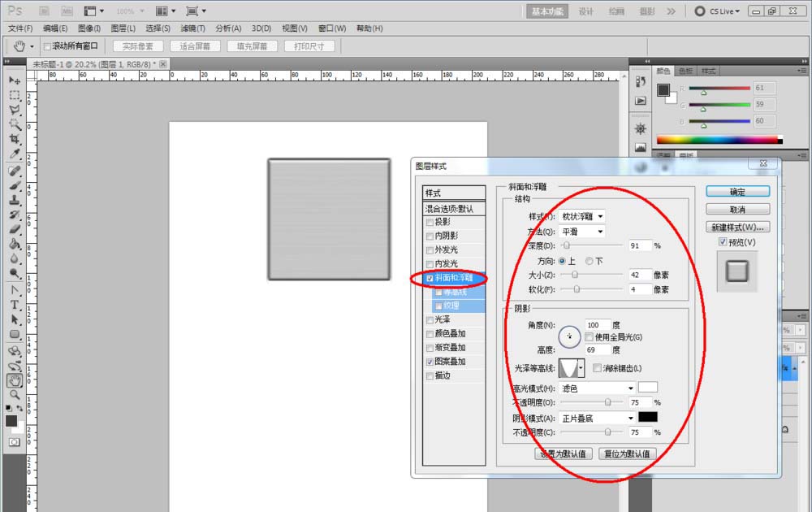
Task: Expand the 阴影模式 shadow mode dropdown
Action: (x=598, y=419)
